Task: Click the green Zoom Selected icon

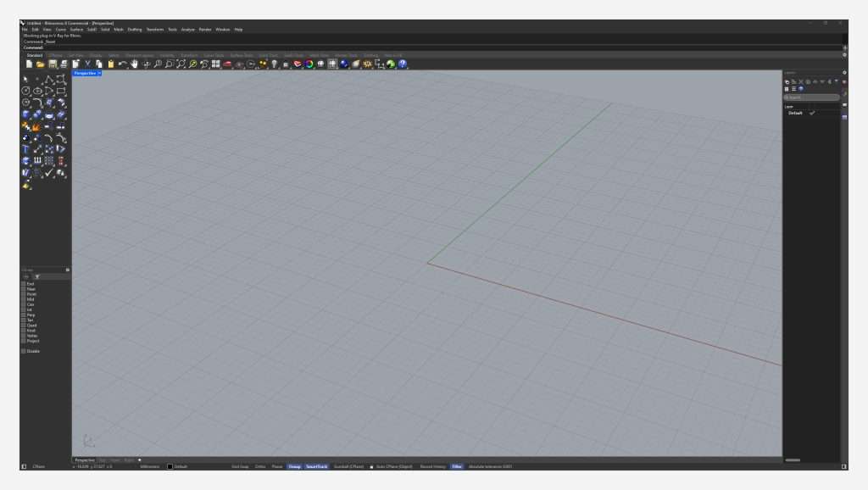Action: click(192, 64)
